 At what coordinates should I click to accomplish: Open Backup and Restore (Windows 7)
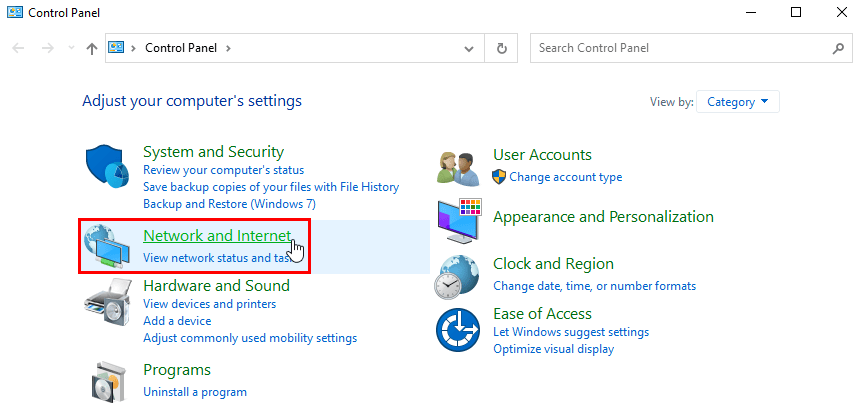click(229, 204)
